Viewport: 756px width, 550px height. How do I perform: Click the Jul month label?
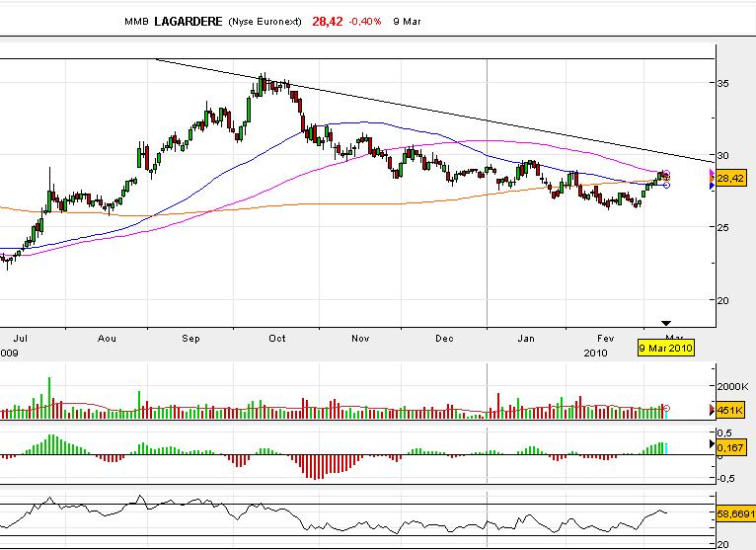[x=21, y=339]
